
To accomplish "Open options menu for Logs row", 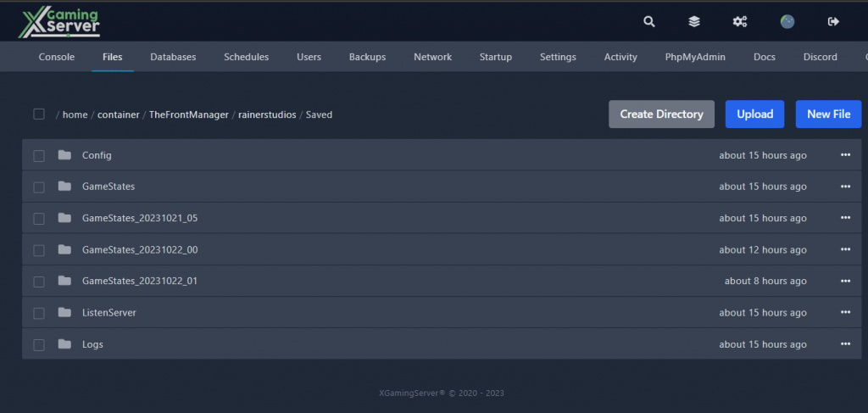I will click(x=845, y=343).
